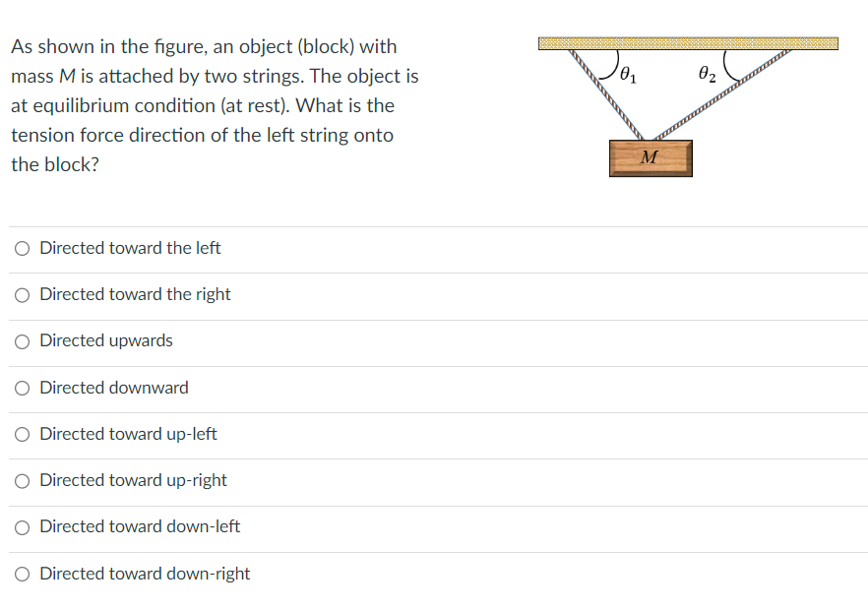Click the "Directed toward up-left" answer text
The image size is (868, 610).
128,434
